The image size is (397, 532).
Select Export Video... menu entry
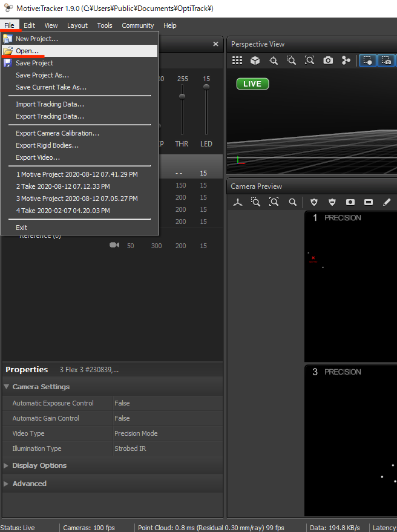pos(80,157)
